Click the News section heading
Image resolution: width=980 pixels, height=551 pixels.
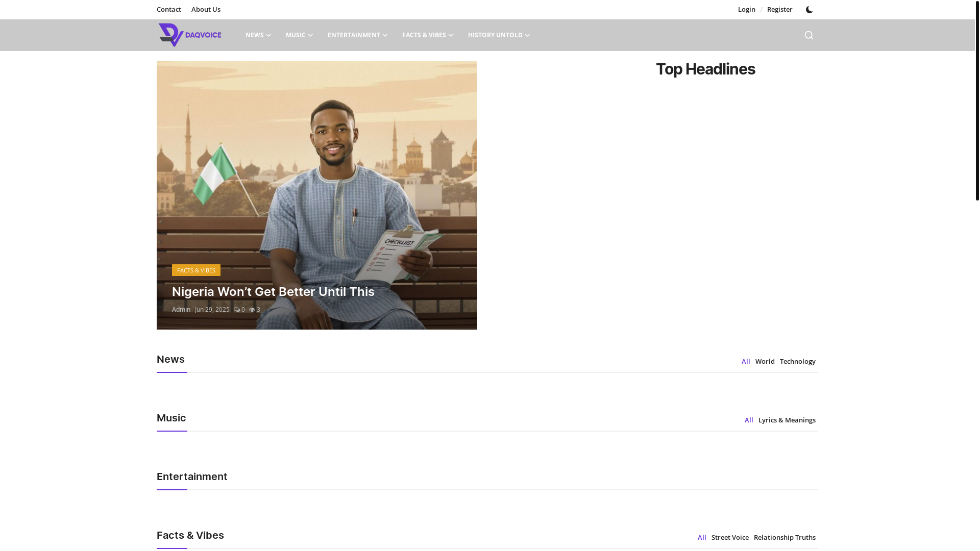(170, 359)
